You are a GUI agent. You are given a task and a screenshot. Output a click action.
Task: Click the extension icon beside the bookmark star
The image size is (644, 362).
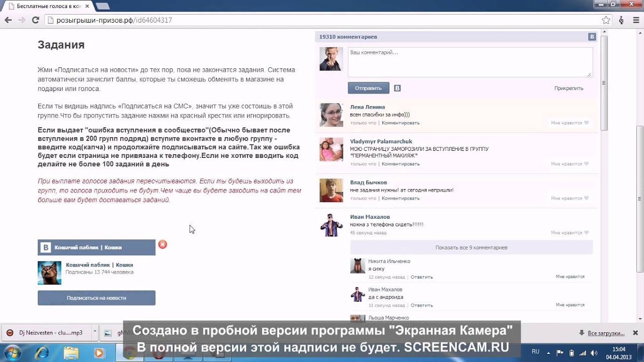(x=621, y=20)
